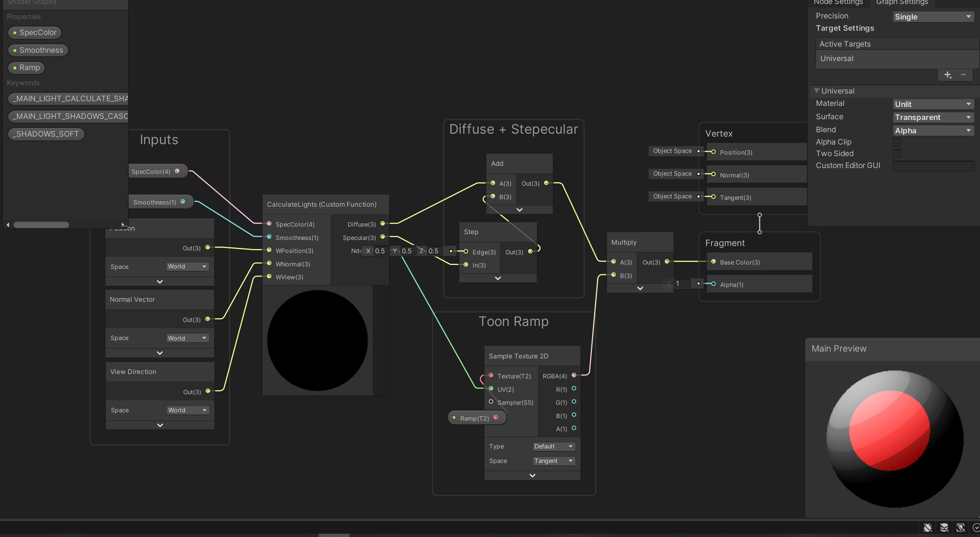Click the Step Edge Z value field

pos(435,251)
